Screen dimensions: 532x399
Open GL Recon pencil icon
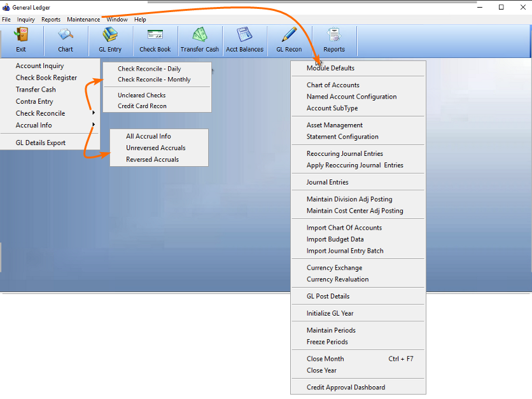click(289, 36)
